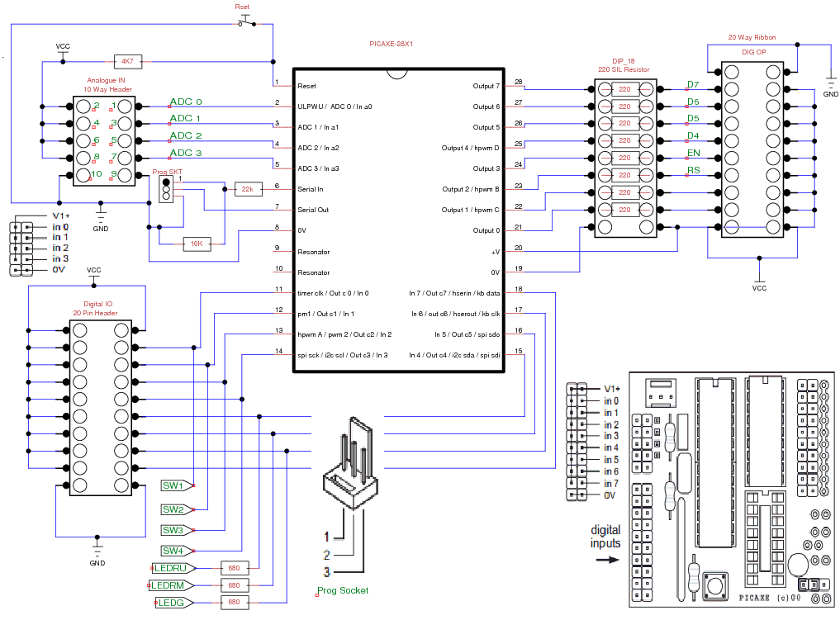Click the 'In 4 / Out c4 / i2c sda / spi sdi' pin name
The width and height of the screenshot is (840, 620).
(x=454, y=355)
